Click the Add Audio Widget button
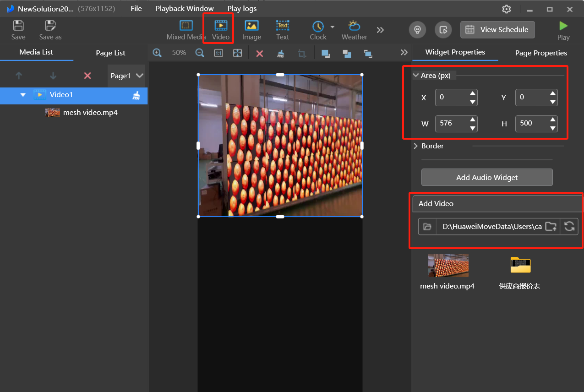 pos(487,177)
